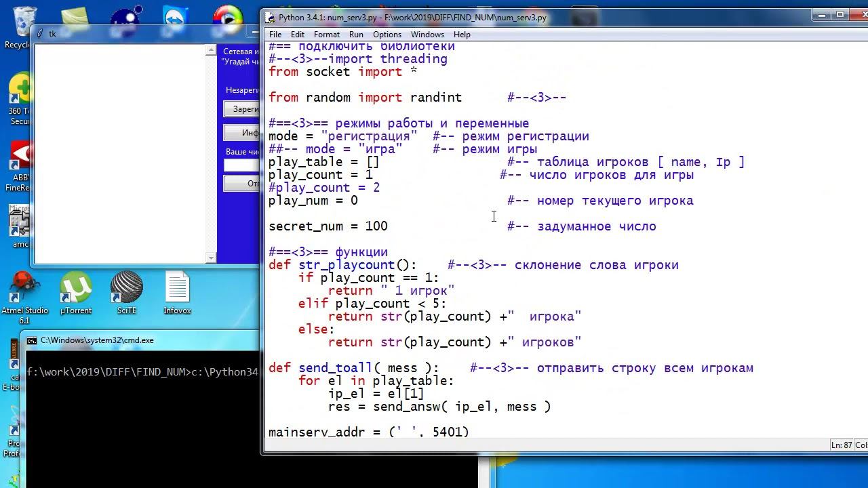
Task: Click the 'play_table = []' code line
Action: 324,162
